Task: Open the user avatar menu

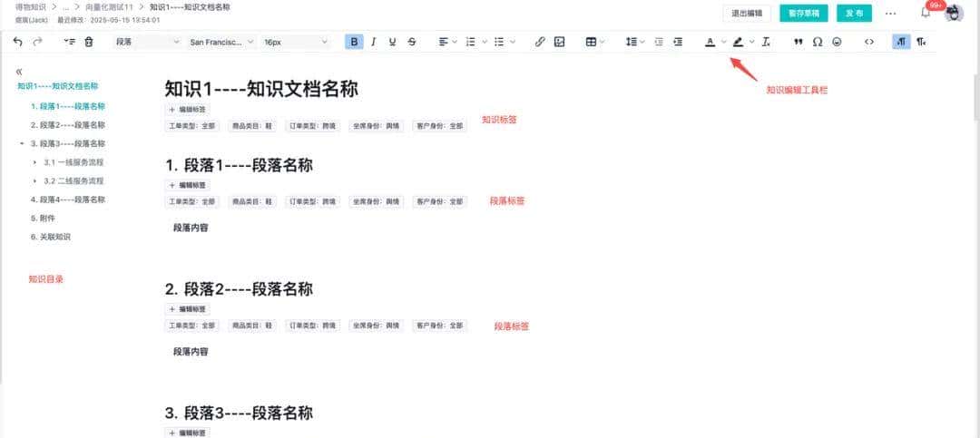Action: tap(953, 13)
